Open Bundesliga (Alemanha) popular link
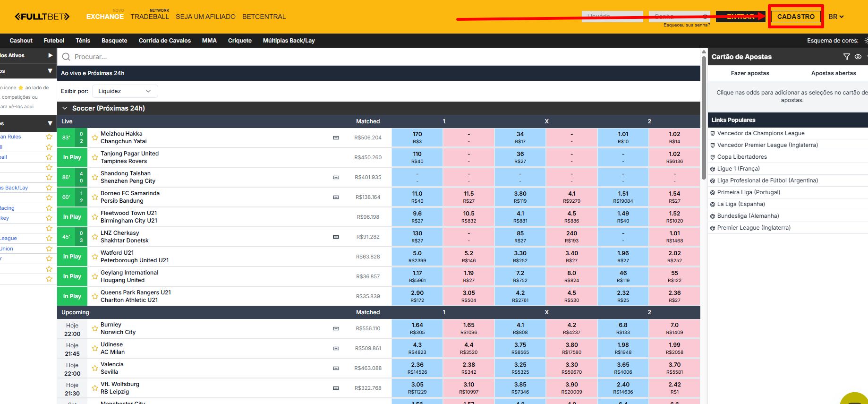Viewport: 868px width, 404px height. pyautogui.click(x=748, y=216)
